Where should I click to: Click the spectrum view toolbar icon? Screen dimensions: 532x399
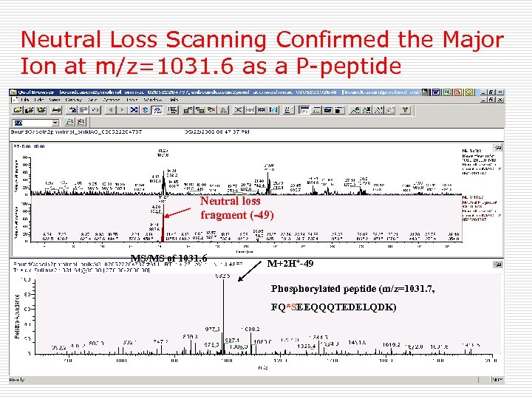316,110
